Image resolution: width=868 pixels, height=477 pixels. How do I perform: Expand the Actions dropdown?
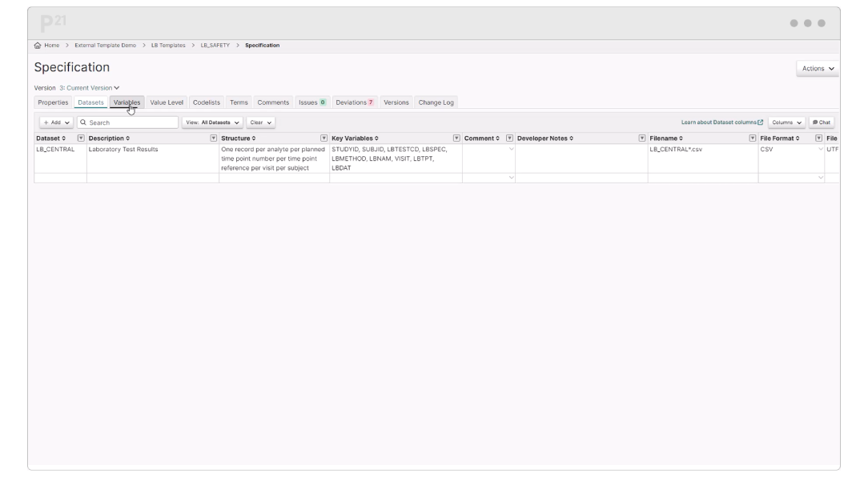coord(818,69)
